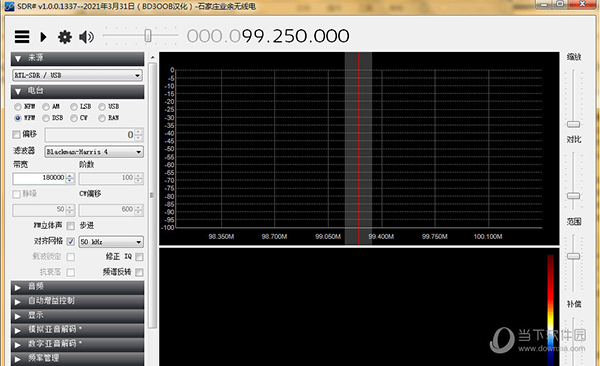The width and height of the screenshot is (600, 366).
Task: Click the 对比 contrast slider handle
Action: tap(573, 196)
